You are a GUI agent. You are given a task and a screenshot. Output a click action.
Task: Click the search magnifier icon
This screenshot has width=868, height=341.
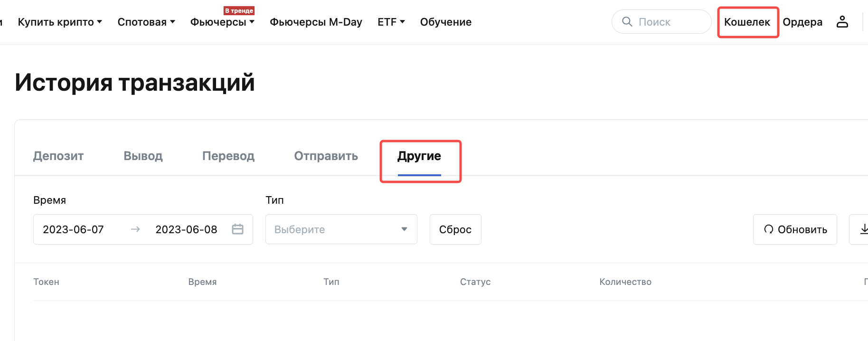click(x=627, y=22)
